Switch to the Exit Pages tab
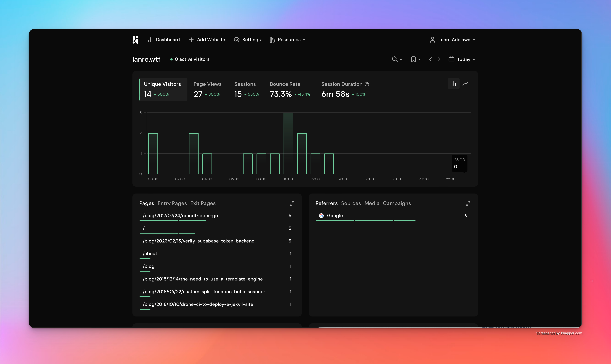The height and width of the screenshot is (364, 611). [x=203, y=203]
